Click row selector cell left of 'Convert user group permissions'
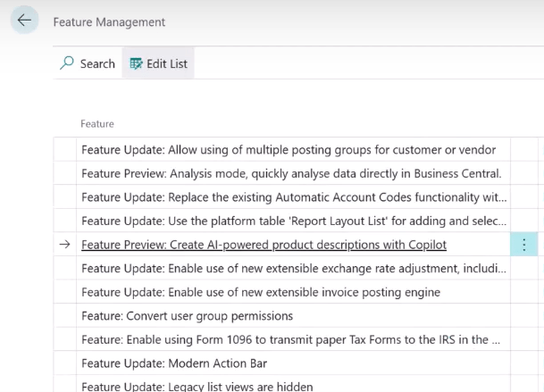The image size is (544, 392). (x=64, y=315)
